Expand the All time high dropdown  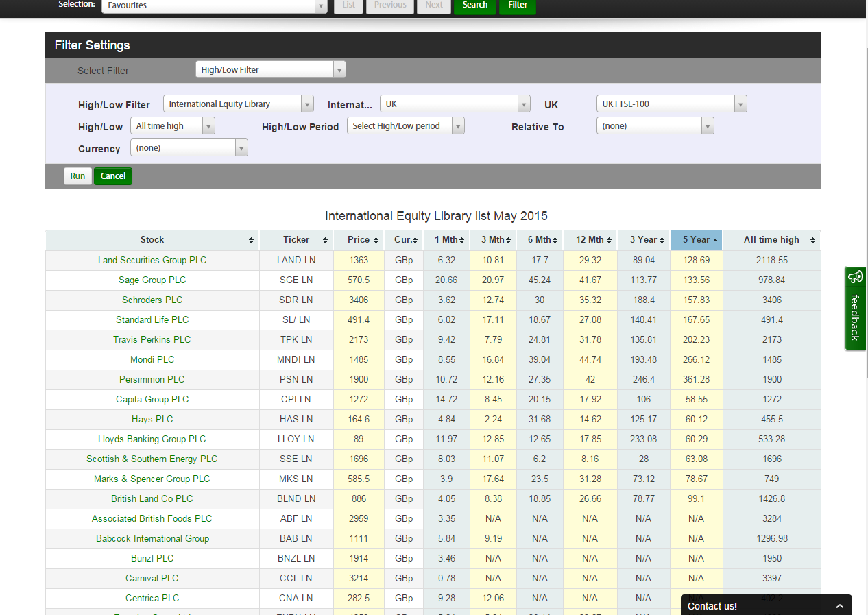point(172,126)
